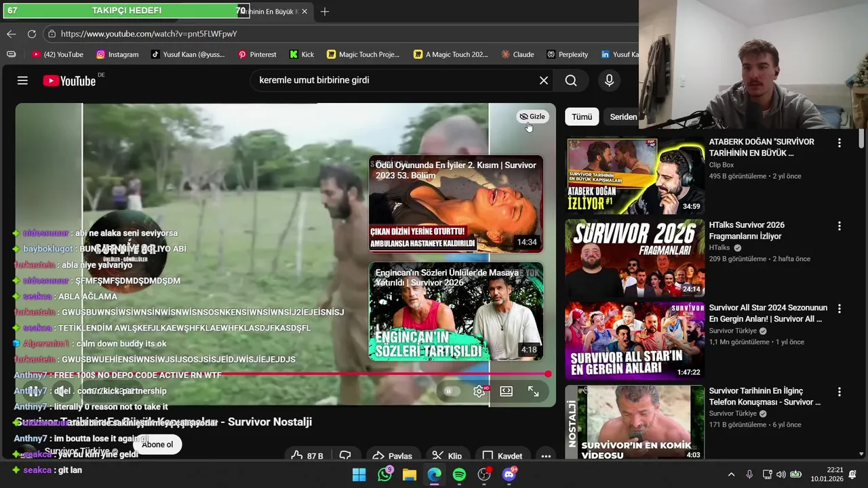This screenshot has height=488, width=868.
Task: Open OBS Studio from the taskbar
Action: point(484,474)
